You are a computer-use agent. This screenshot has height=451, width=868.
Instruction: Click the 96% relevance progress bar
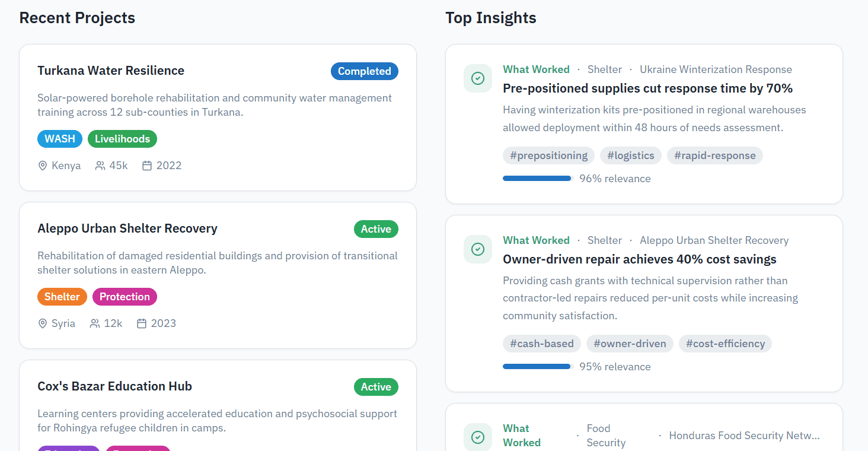pyautogui.click(x=537, y=177)
